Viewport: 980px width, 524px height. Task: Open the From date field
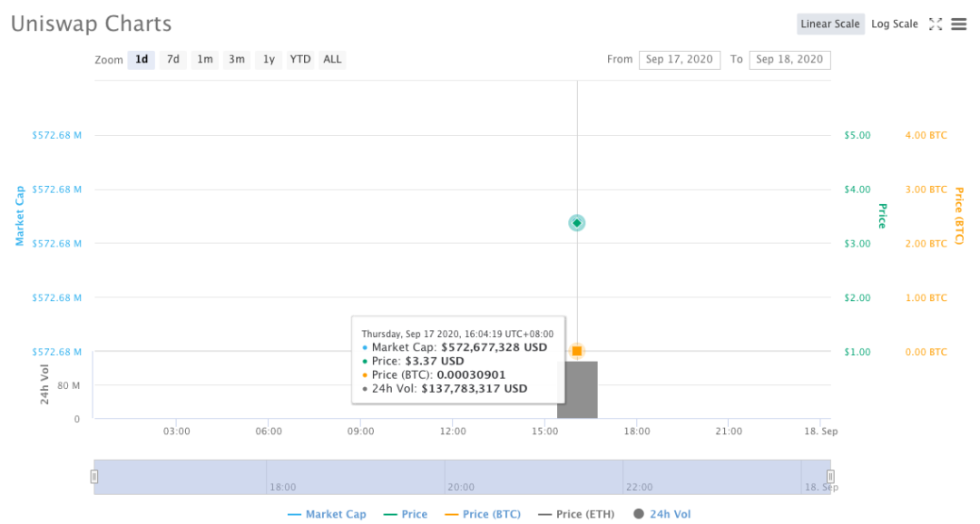[680, 59]
